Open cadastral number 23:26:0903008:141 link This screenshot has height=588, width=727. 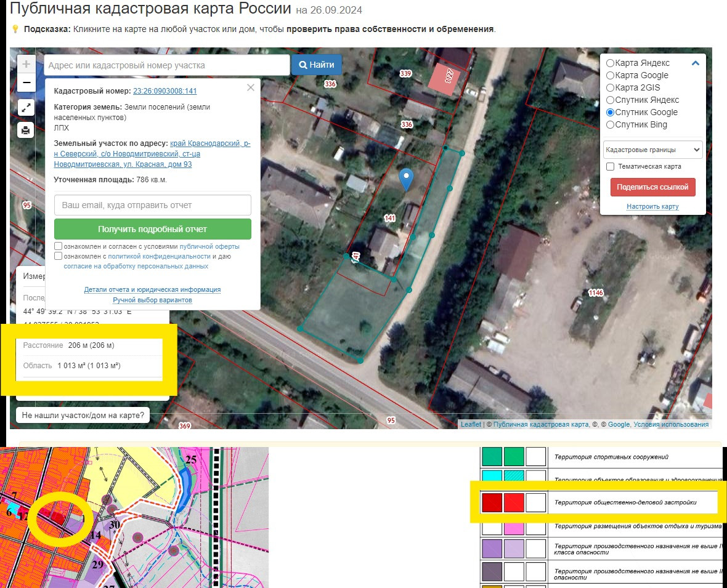[x=164, y=91]
